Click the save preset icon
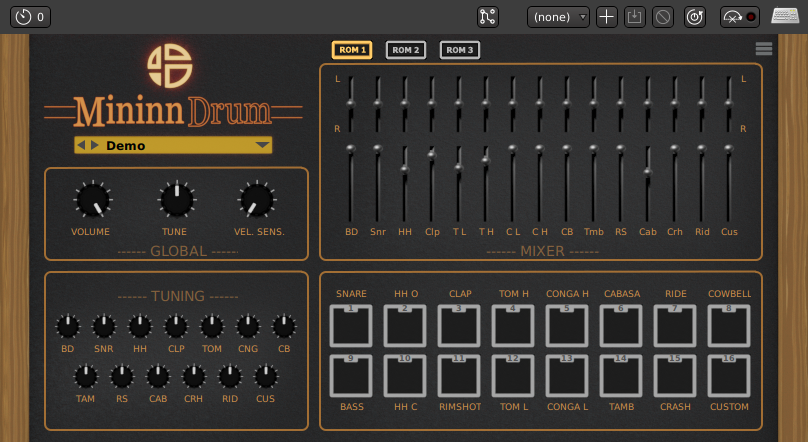 635,17
